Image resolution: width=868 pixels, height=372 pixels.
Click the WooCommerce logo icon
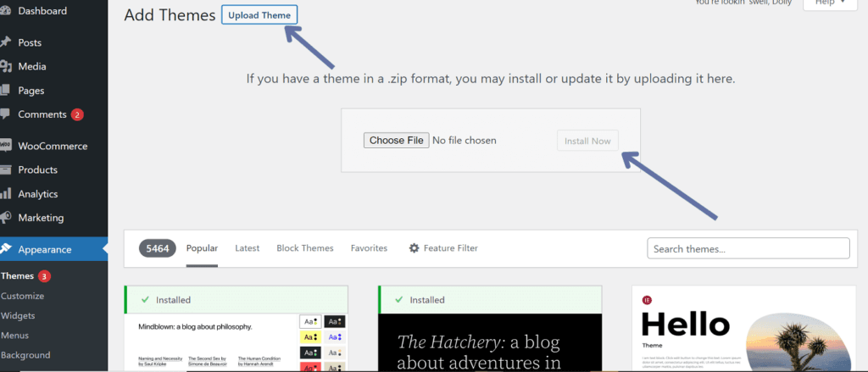pos(5,146)
